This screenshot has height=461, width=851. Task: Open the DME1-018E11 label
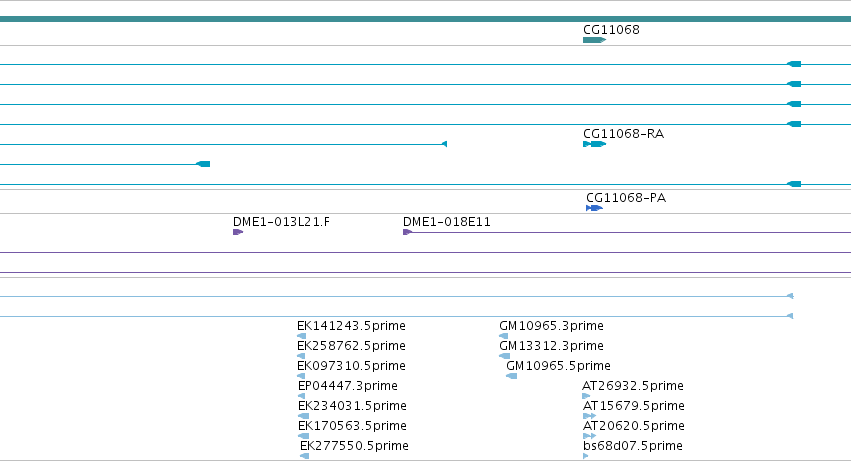pos(447,222)
